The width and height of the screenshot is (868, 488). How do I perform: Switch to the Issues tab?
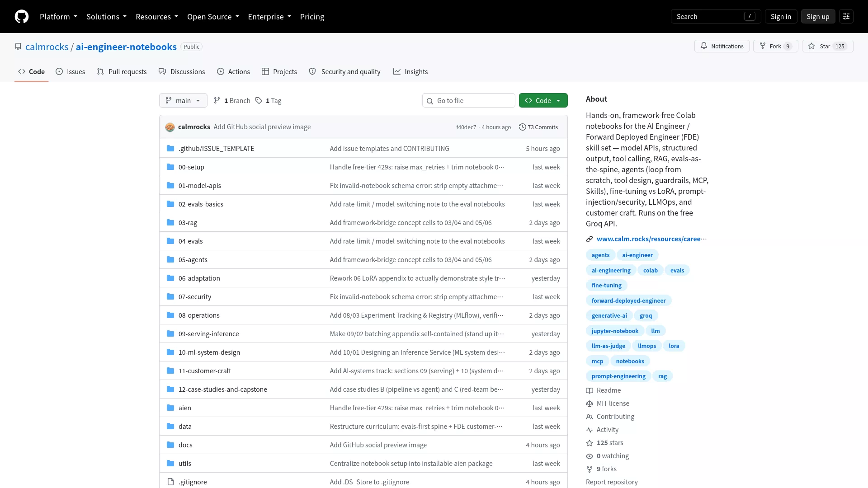click(71, 72)
